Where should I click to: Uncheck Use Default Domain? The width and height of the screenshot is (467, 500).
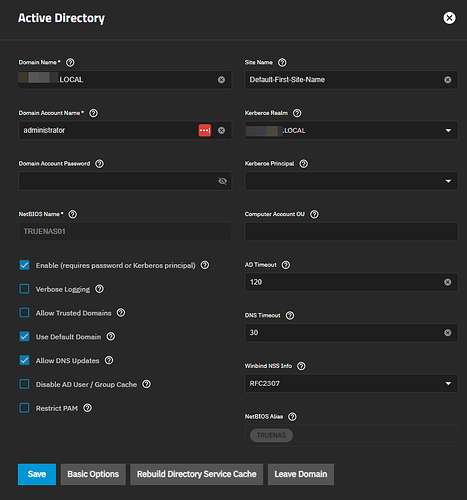[x=24, y=336]
